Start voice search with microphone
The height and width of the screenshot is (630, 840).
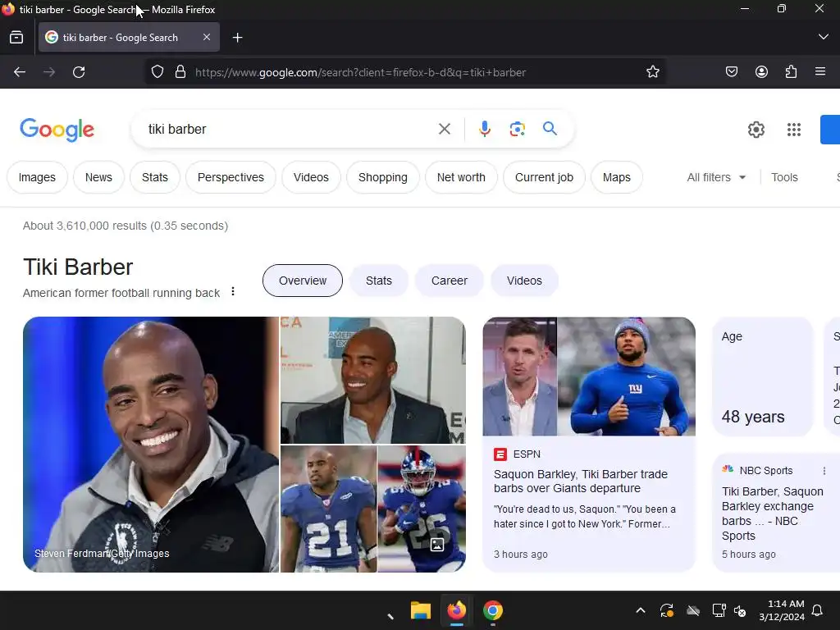[484, 129]
